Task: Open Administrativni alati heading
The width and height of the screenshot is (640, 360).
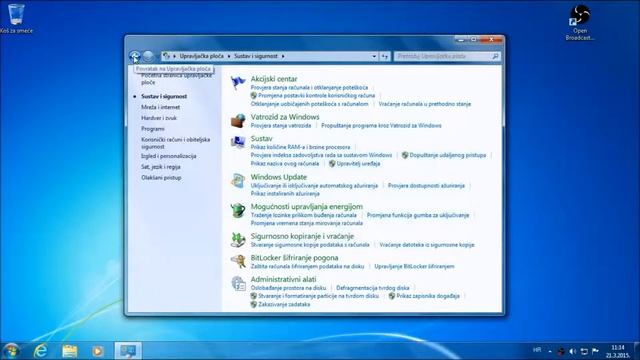Action: (x=283, y=280)
